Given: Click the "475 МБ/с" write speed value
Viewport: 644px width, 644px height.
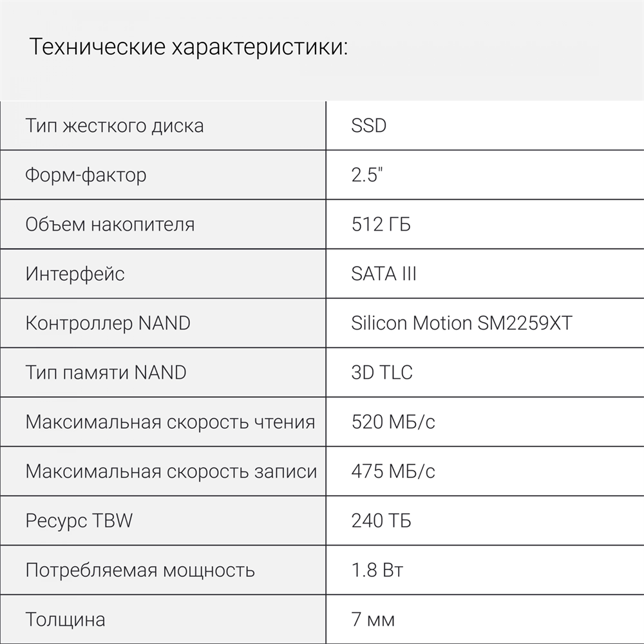Looking at the screenshot, I should [393, 471].
